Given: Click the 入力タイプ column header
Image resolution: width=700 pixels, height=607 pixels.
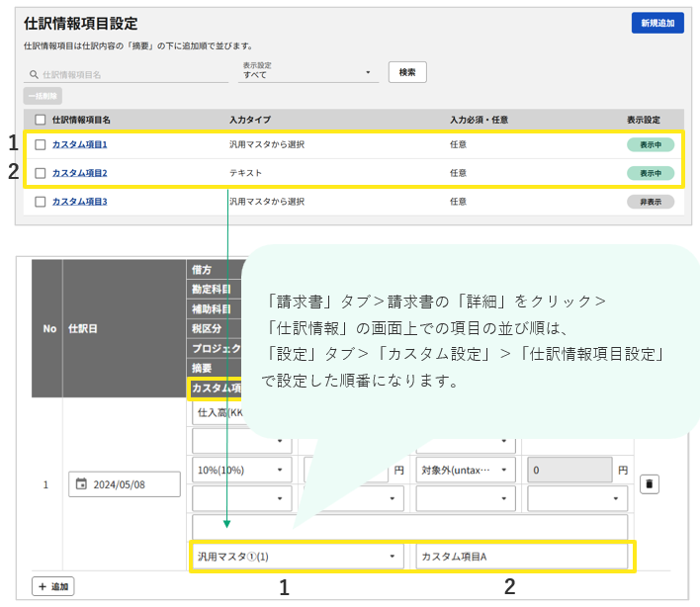Looking at the screenshot, I should click(250, 120).
